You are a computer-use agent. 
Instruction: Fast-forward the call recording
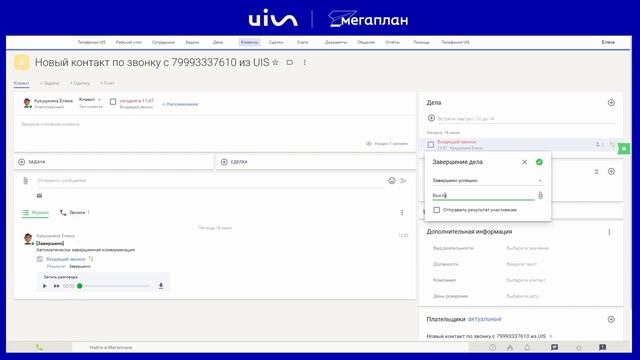click(x=56, y=286)
